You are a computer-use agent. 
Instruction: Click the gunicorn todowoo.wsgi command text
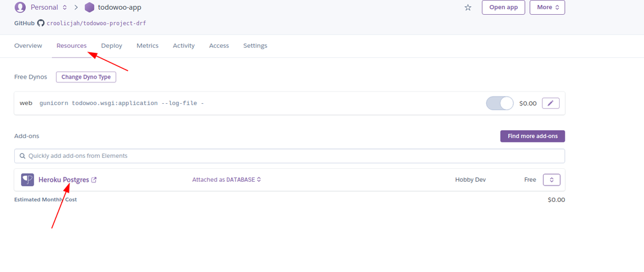tap(122, 103)
